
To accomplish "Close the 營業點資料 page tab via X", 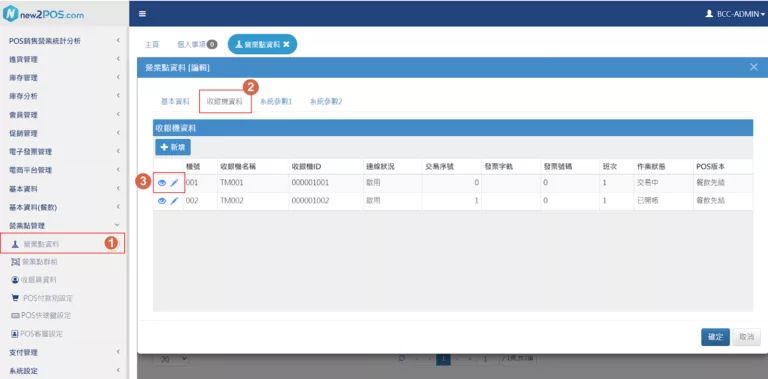I will [x=286, y=44].
